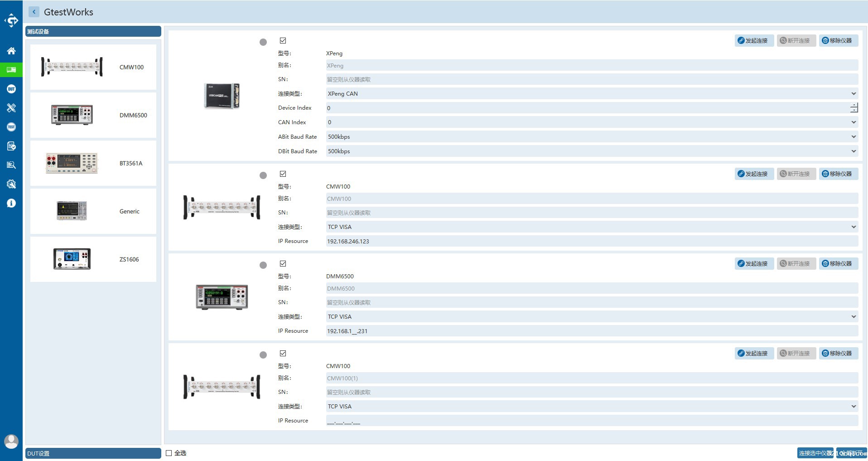The image size is (868, 461).
Task: Click the XPeng USBCAN device image
Action: pyautogui.click(x=222, y=96)
